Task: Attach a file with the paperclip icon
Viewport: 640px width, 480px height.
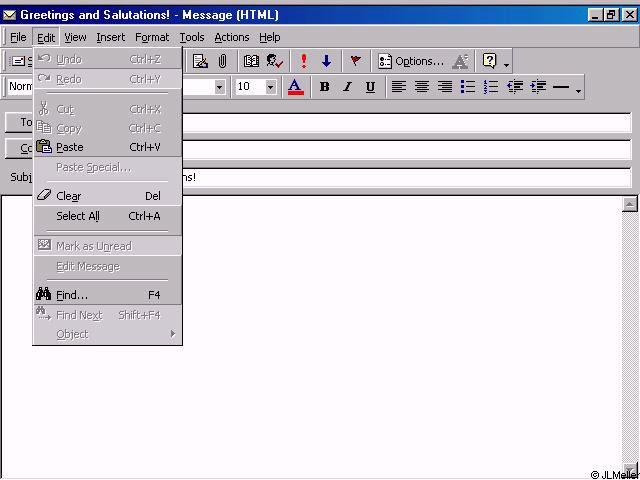Action: [x=222, y=61]
